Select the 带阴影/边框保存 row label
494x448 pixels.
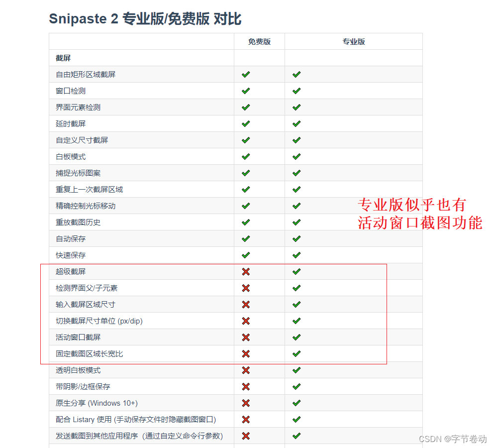pyautogui.click(x=83, y=386)
